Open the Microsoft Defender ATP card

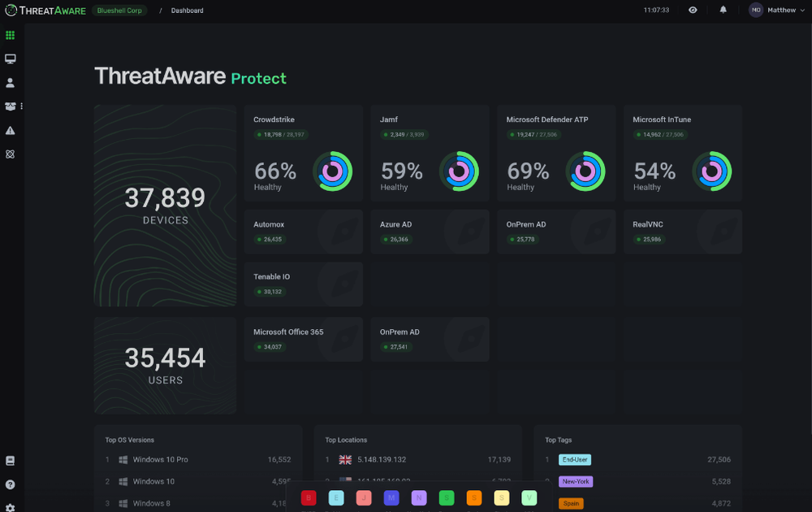coord(556,154)
